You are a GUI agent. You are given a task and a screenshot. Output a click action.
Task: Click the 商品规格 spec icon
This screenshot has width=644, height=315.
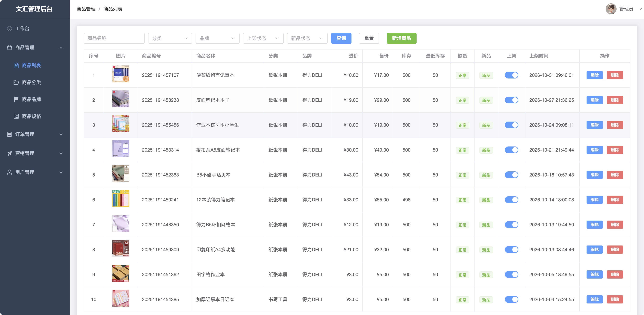[x=16, y=116]
